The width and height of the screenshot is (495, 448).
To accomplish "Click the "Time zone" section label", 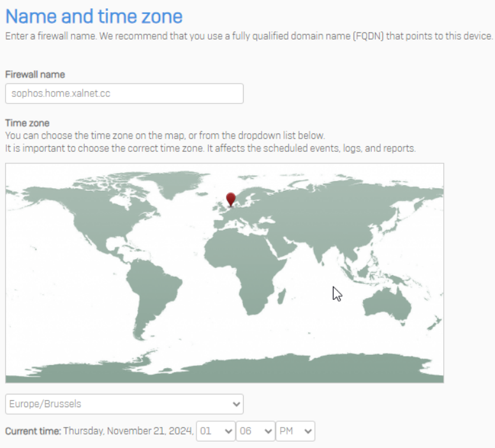I will [x=27, y=123].
